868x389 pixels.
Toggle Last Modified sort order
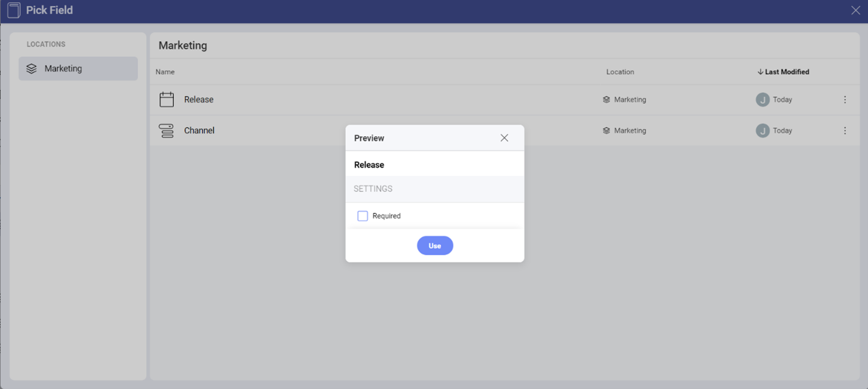pyautogui.click(x=783, y=72)
